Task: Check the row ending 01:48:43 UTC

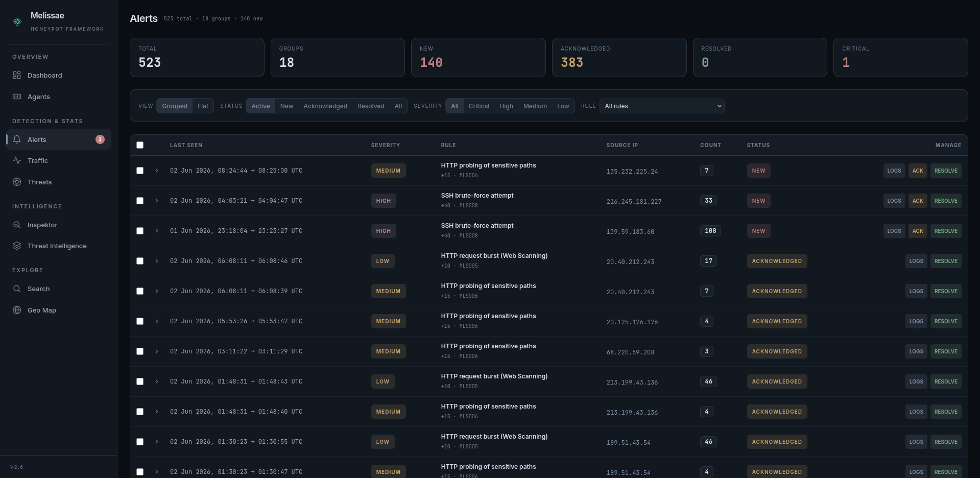Action: [x=140, y=381]
